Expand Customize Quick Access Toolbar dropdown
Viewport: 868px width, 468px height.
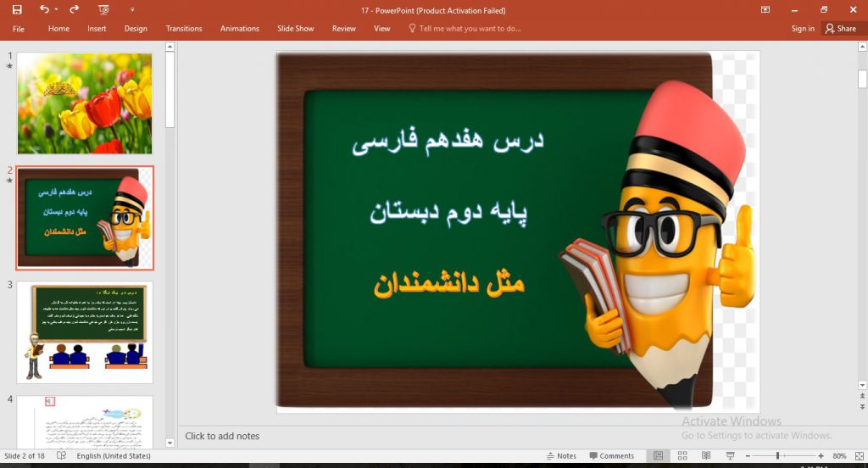131,9
